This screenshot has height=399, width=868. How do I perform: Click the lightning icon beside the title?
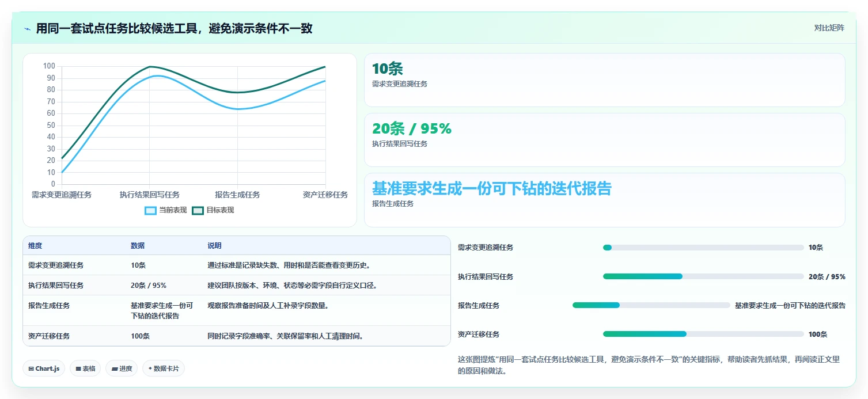(x=28, y=29)
